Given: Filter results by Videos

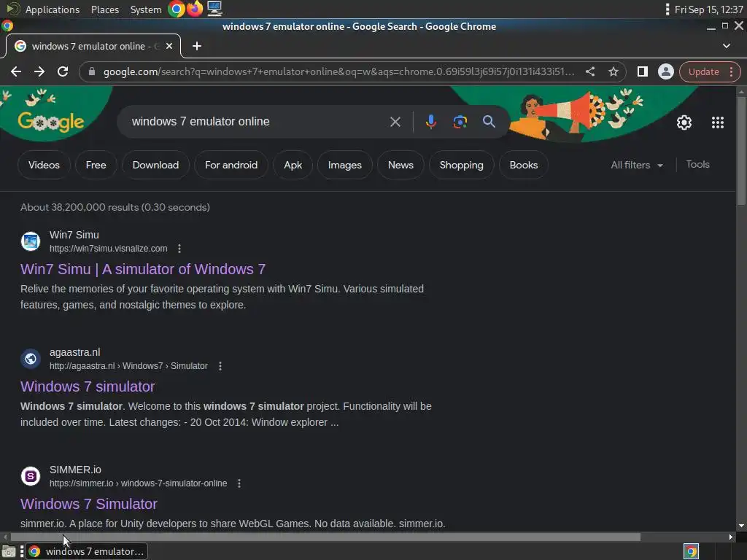Looking at the screenshot, I should pyautogui.click(x=44, y=165).
